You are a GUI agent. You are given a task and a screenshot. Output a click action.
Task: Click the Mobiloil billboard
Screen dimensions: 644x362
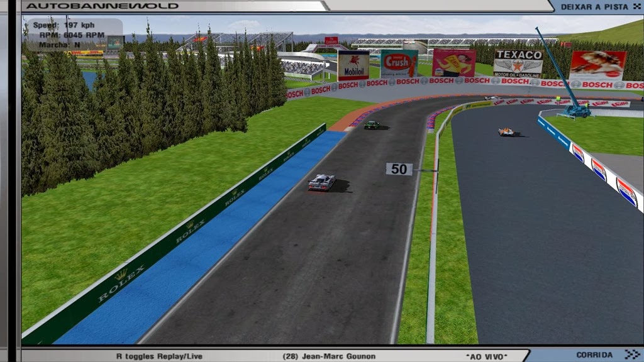pyautogui.click(x=353, y=65)
